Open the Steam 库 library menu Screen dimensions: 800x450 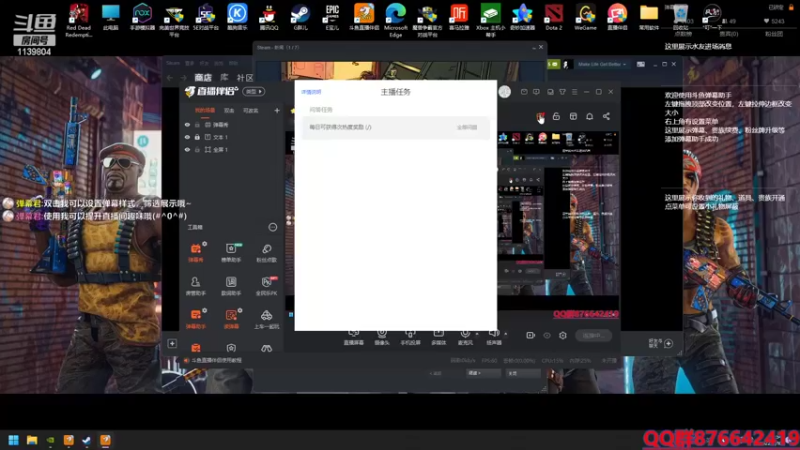click(224, 78)
